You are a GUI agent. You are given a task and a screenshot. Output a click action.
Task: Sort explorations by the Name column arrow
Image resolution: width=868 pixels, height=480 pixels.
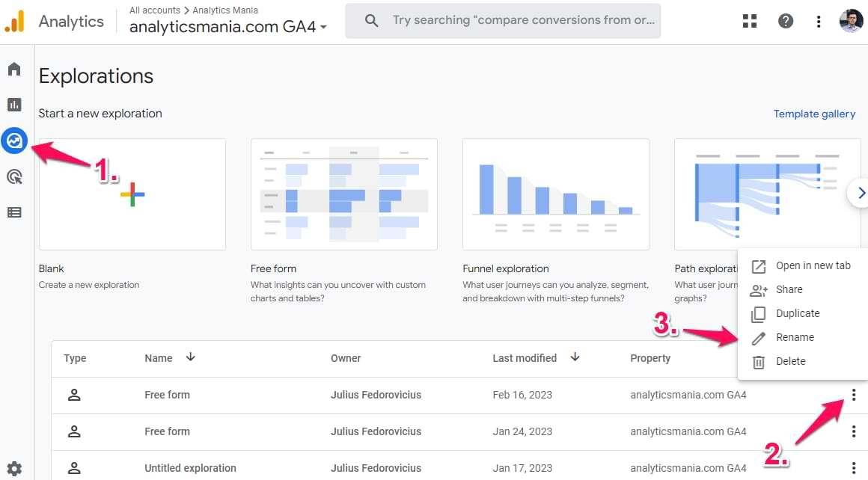(191, 357)
